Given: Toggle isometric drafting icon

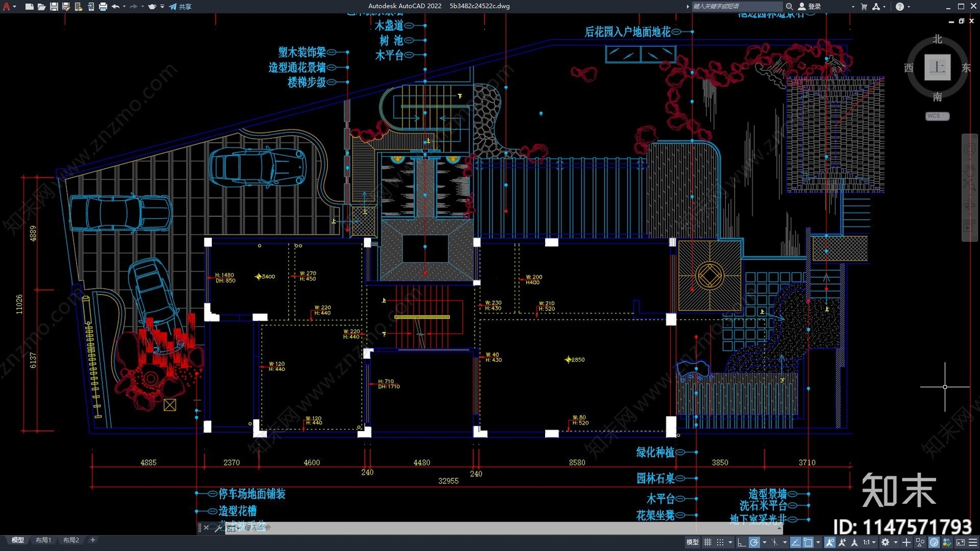Looking at the screenshot, I should tap(775, 542).
